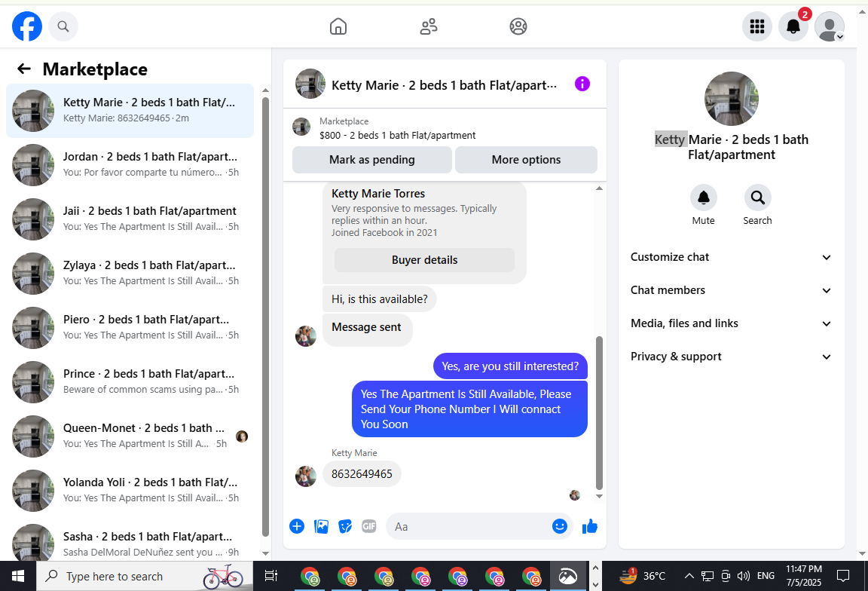The image size is (868, 591).
Task: Click 'Yes, are you still interested?' message
Action: coord(510,366)
